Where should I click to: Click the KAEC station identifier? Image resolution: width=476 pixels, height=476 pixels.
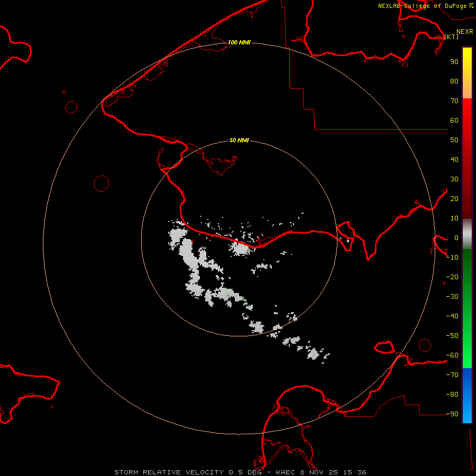tap(286, 472)
